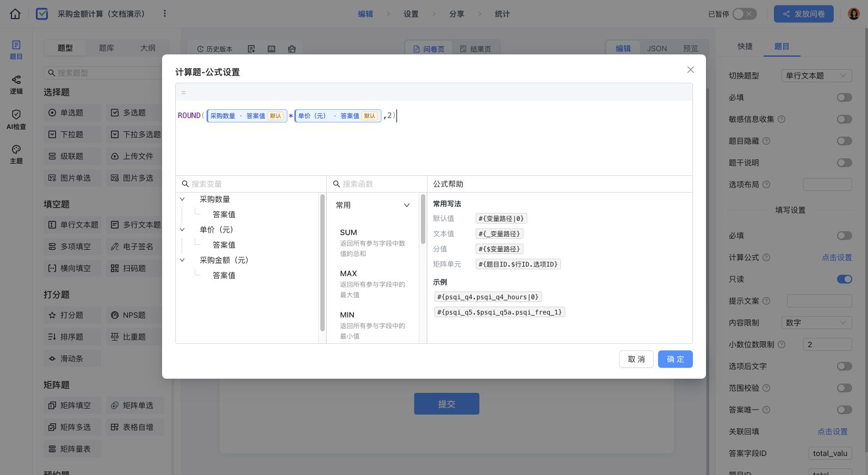This screenshot has height=475, width=868.
Task: Select the SUM function
Action: [373, 242]
